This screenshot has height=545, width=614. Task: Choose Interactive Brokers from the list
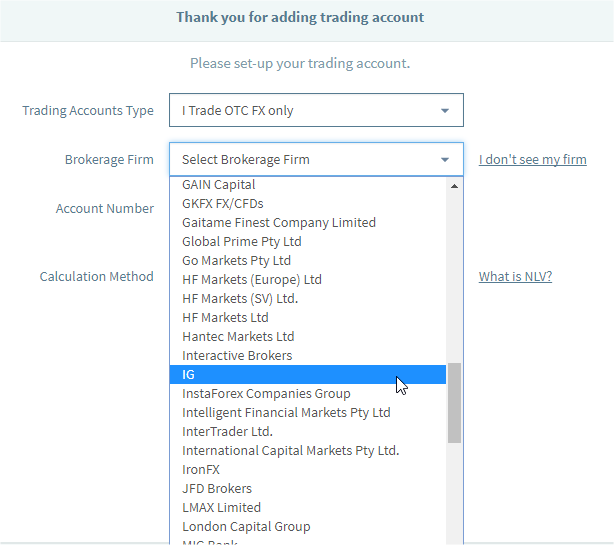point(237,356)
